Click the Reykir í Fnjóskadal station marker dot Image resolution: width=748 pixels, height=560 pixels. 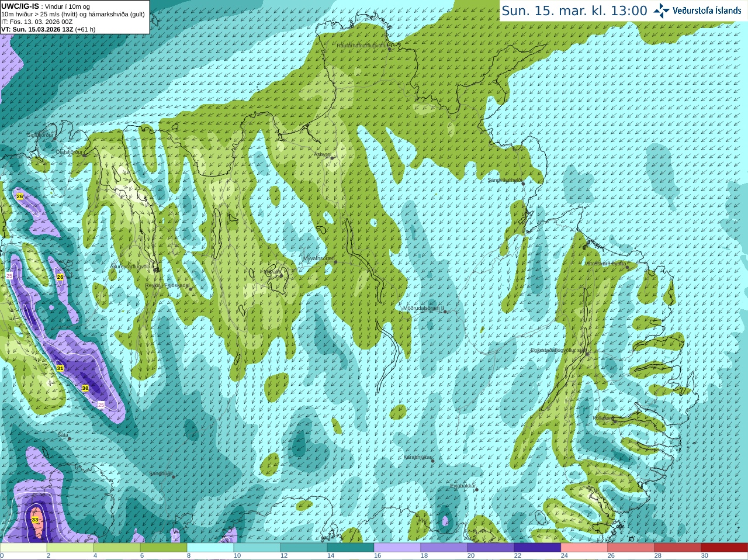(x=191, y=289)
